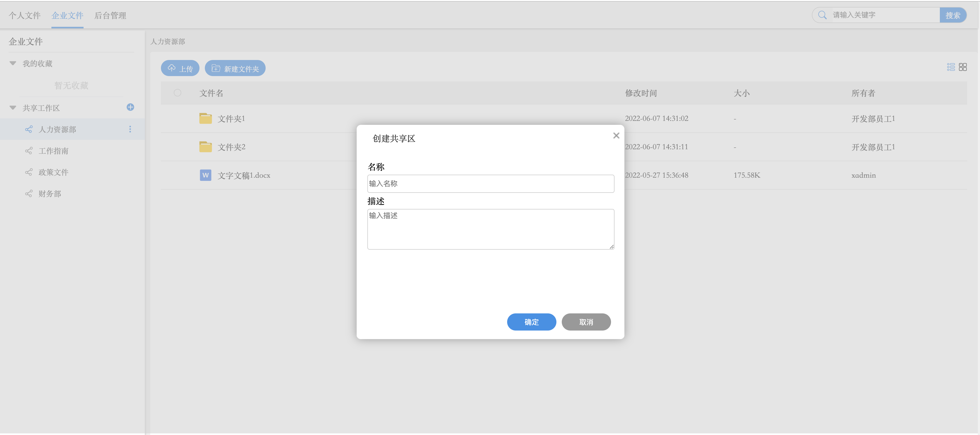Click the 文件夹1 folder icon
Viewport: 980px width, 435px height.
[205, 118]
